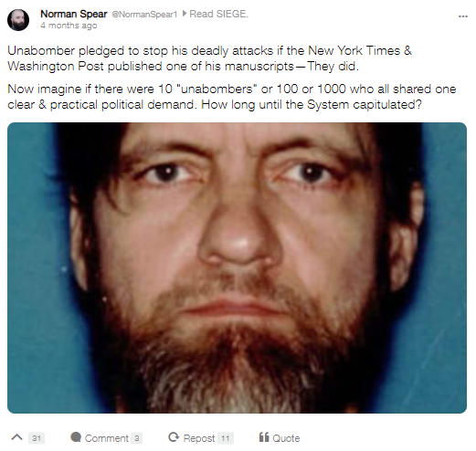This screenshot has width=476, height=451.
Task: Click the small triangle after the handle
Action: [x=184, y=14]
